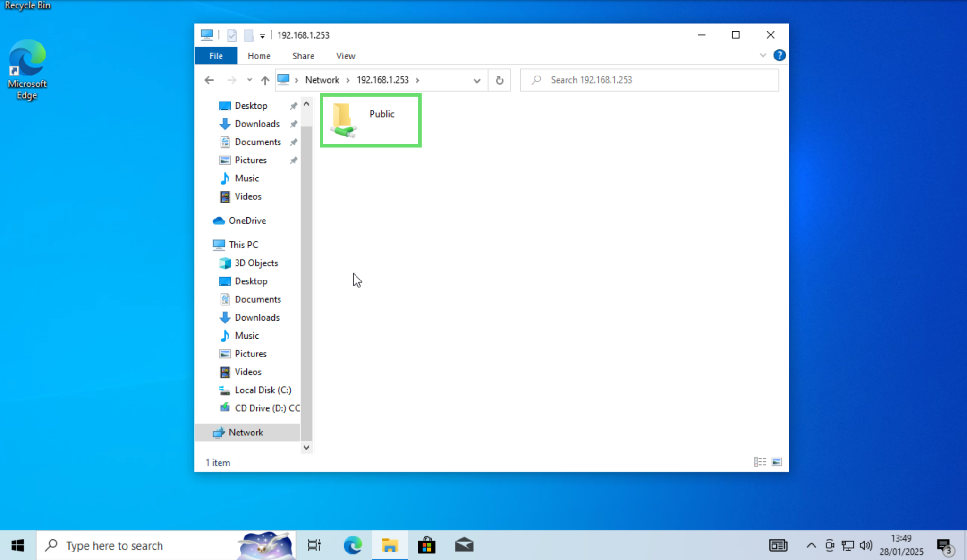
Task: Switch to the Share tab
Action: [x=303, y=55]
